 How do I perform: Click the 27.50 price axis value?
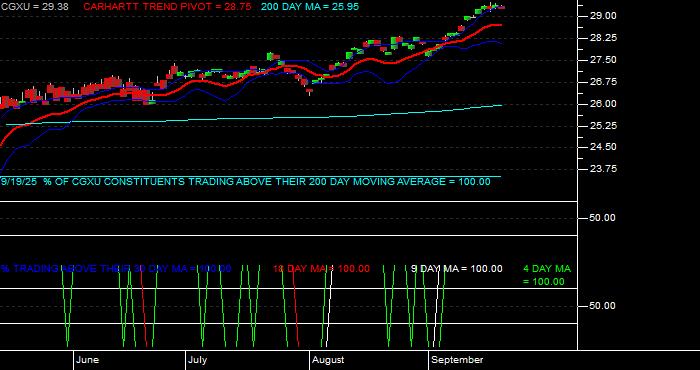pyautogui.click(x=604, y=60)
